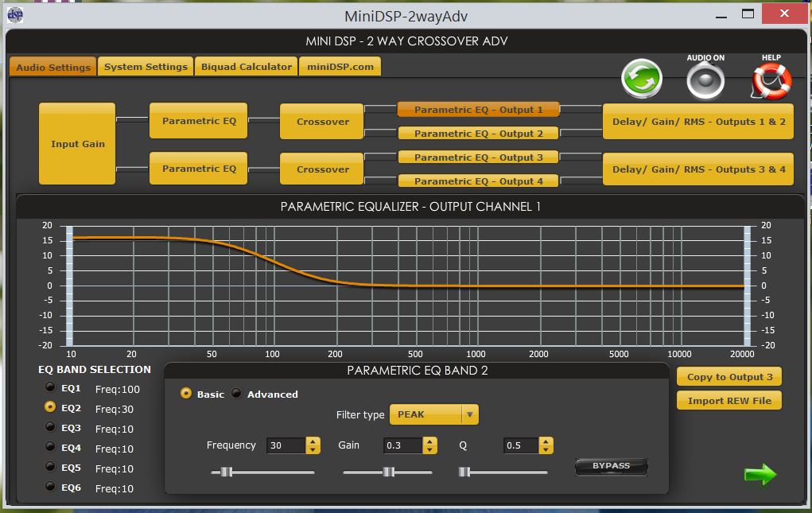812x513 pixels.
Task: Open Help via the lifebuoy icon
Action: tap(771, 81)
